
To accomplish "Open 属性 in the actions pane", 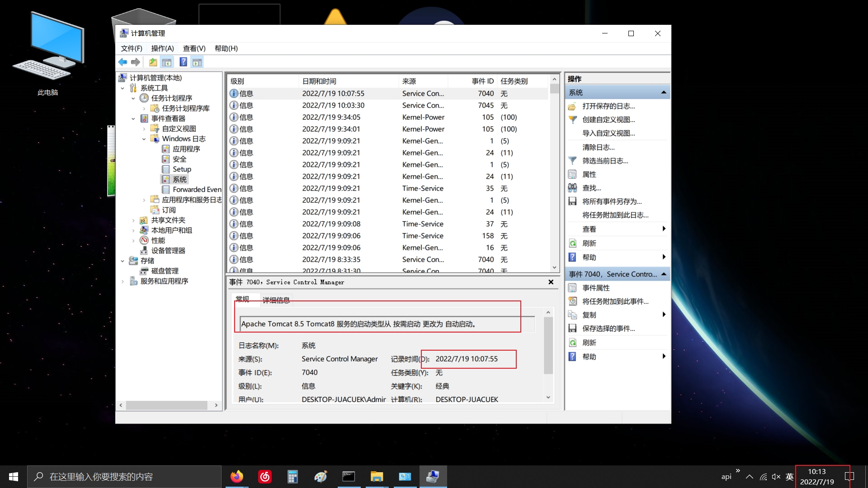I will click(x=589, y=174).
